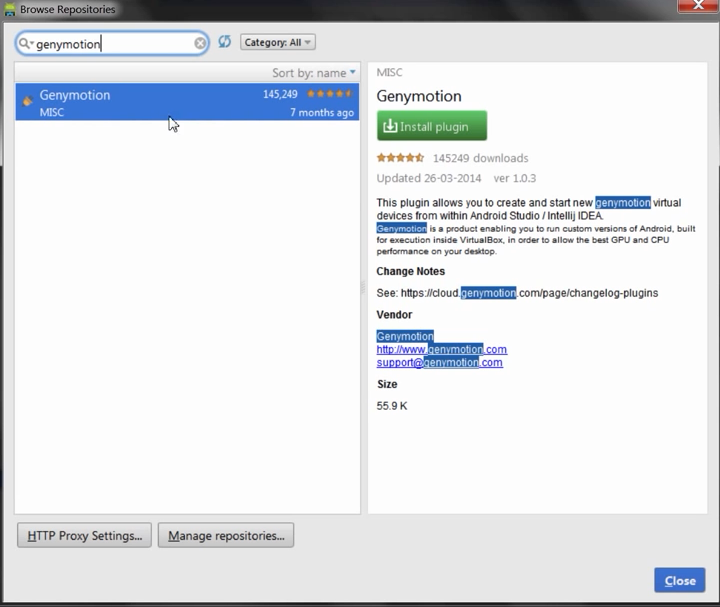Open Manage repositories dialog
720x607 pixels.
(226, 535)
